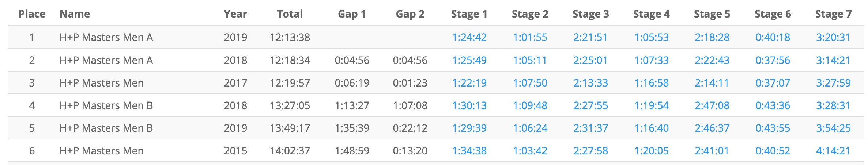This screenshot has width=868, height=165.
Task: Click the Year column header
Action: tap(235, 14)
